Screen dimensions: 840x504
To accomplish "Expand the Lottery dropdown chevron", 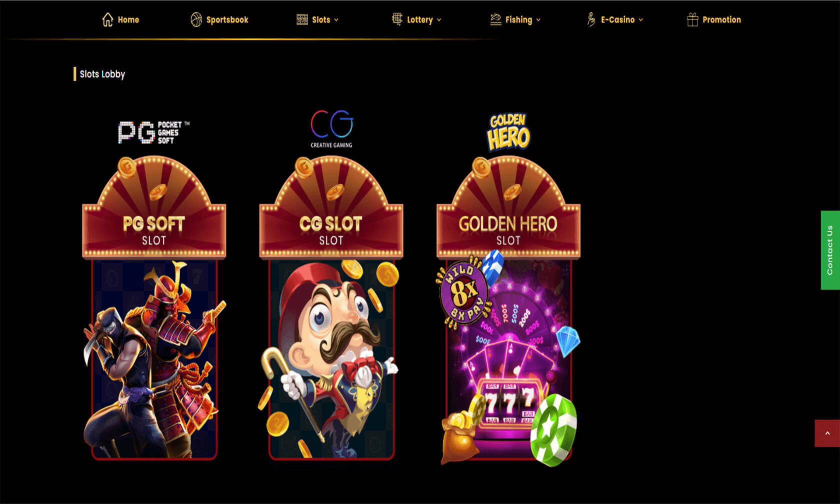I will (439, 20).
